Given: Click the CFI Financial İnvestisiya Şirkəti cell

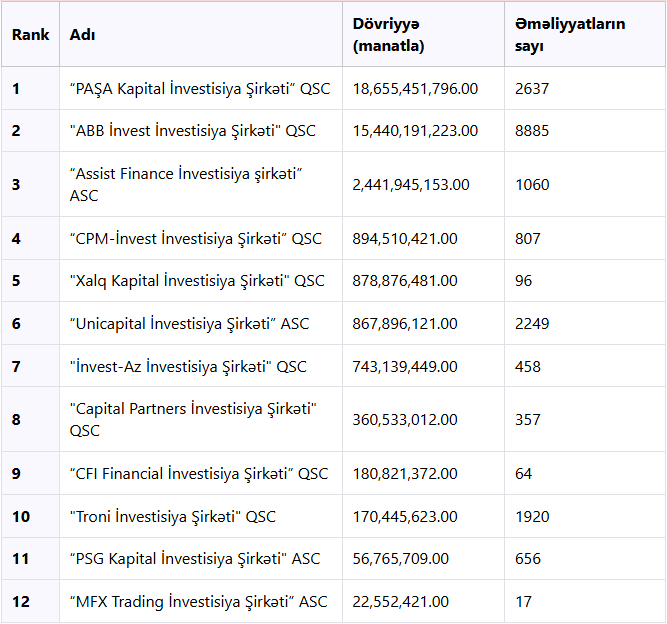Looking at the screenshot, I should click(199, 474).
